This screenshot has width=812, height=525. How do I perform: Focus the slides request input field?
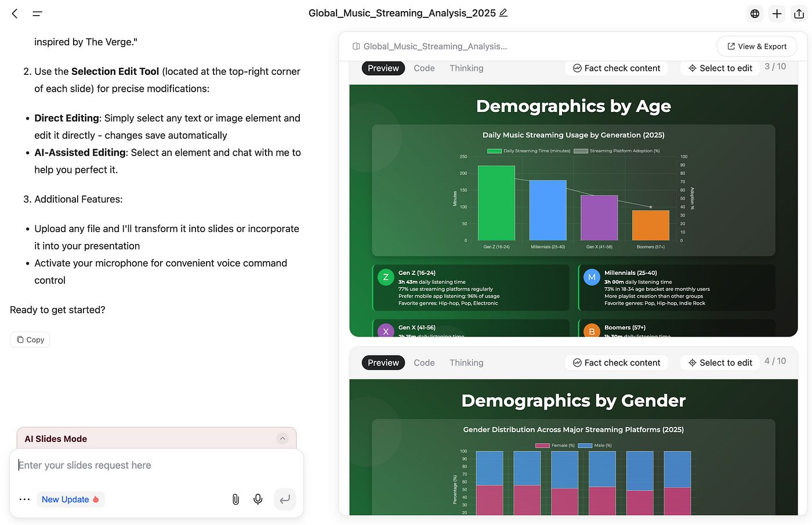pyautogui.click(x=157, y=465)
